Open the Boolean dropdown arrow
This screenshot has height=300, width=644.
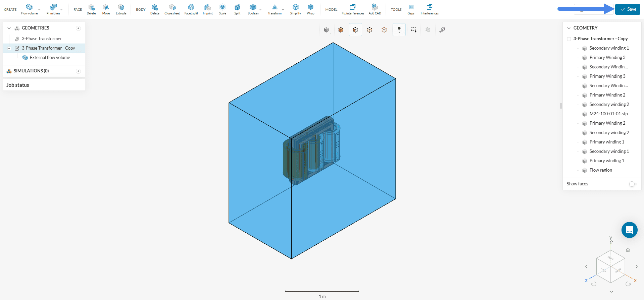pos(260,9)
